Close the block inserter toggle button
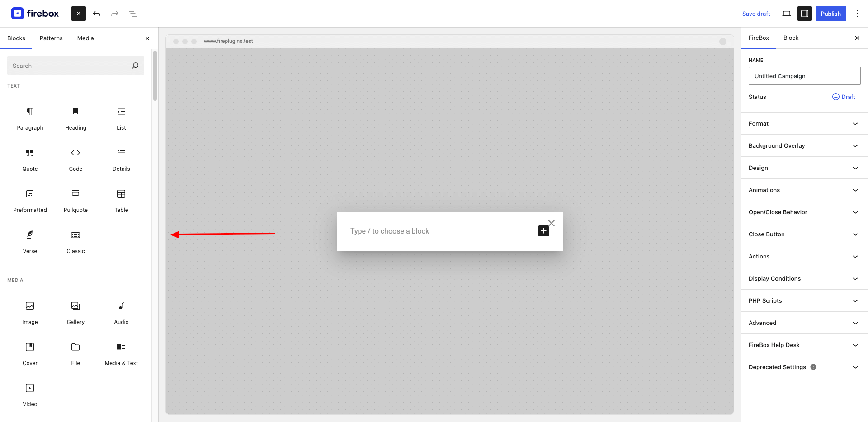The height and width of the screenshot is (422, 868). coord(79,14)
